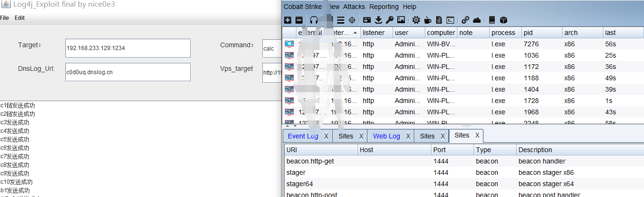Sort beacons by the user column header
This screenshot has width=644, height=197.
409,33
